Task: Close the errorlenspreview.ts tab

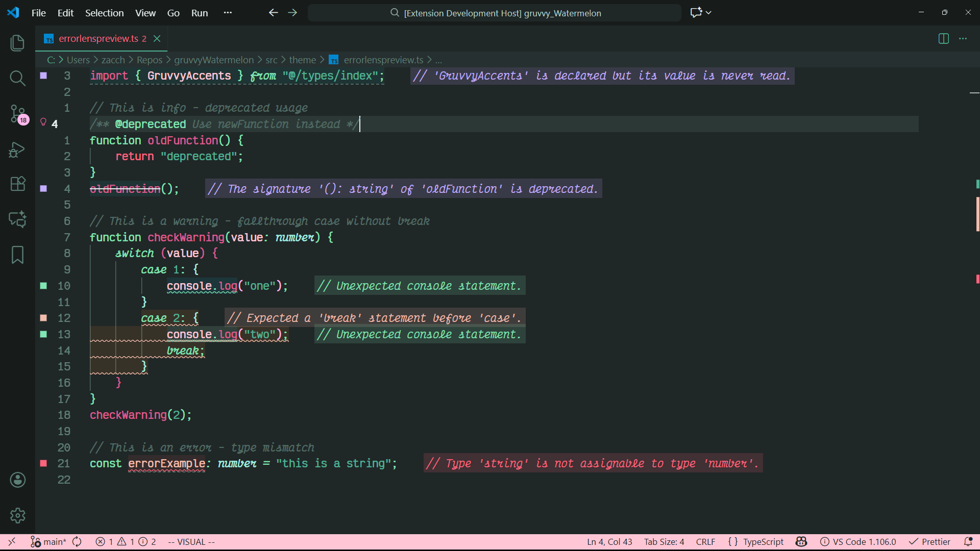Action: tap(157, 39)
